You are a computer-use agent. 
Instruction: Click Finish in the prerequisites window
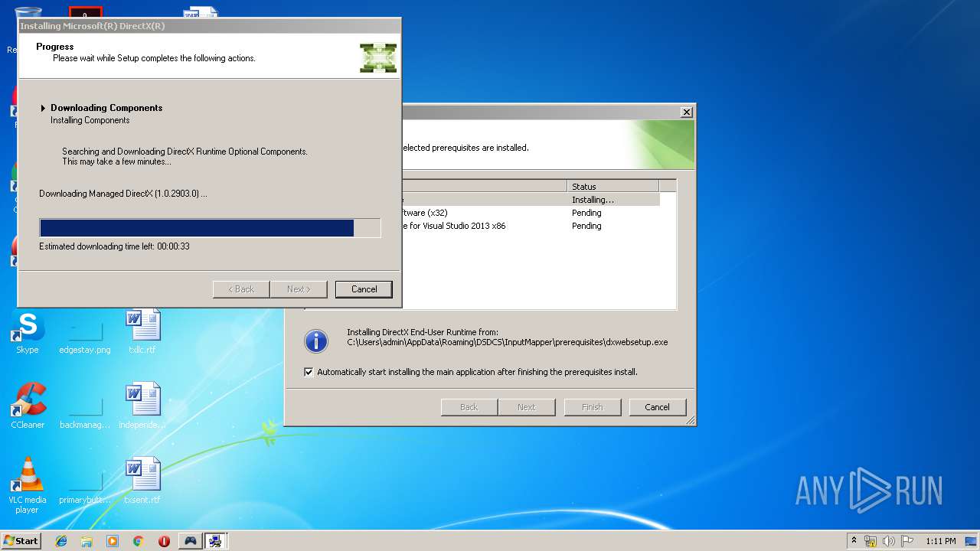[592, 407]
